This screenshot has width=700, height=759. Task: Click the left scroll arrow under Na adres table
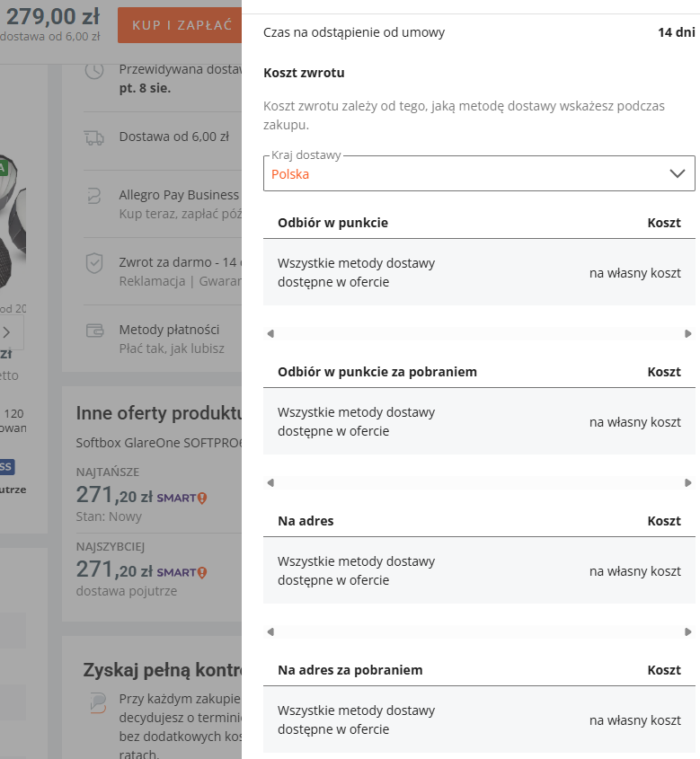[270, 631]
